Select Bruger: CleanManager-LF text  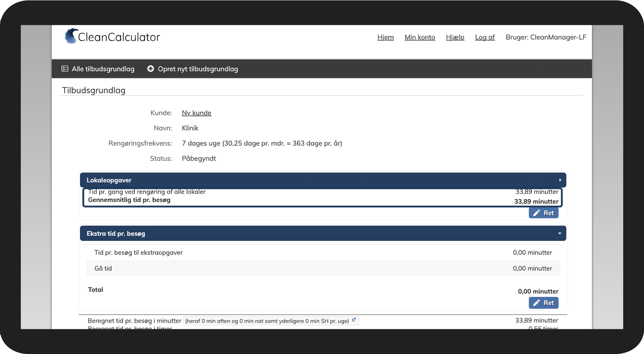pyautogui.click(x=546, y=37)
